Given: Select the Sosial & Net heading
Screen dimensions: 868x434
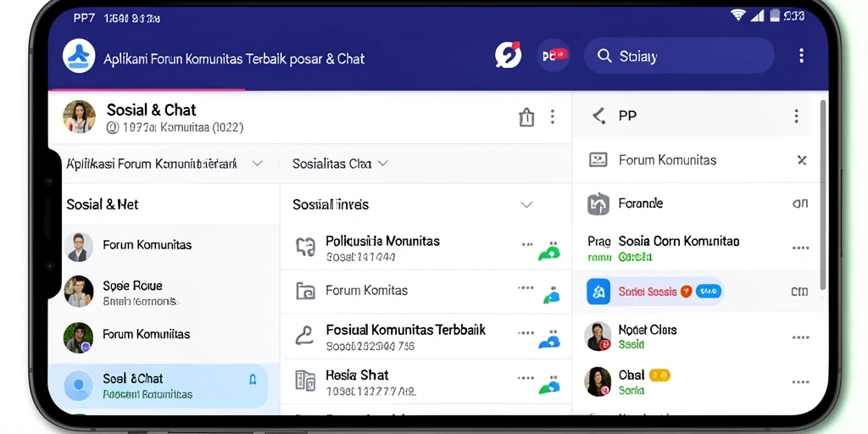Looking at the screenshot, I should (103, 204).
